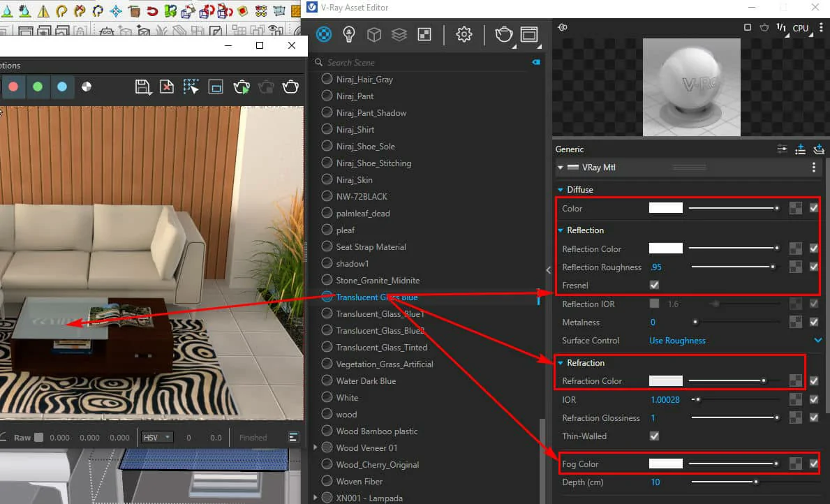Viewport: 830px width, 504px height.
Task: Save the frame buffer image
Action: pyautogui.click(x=143, y=87)
